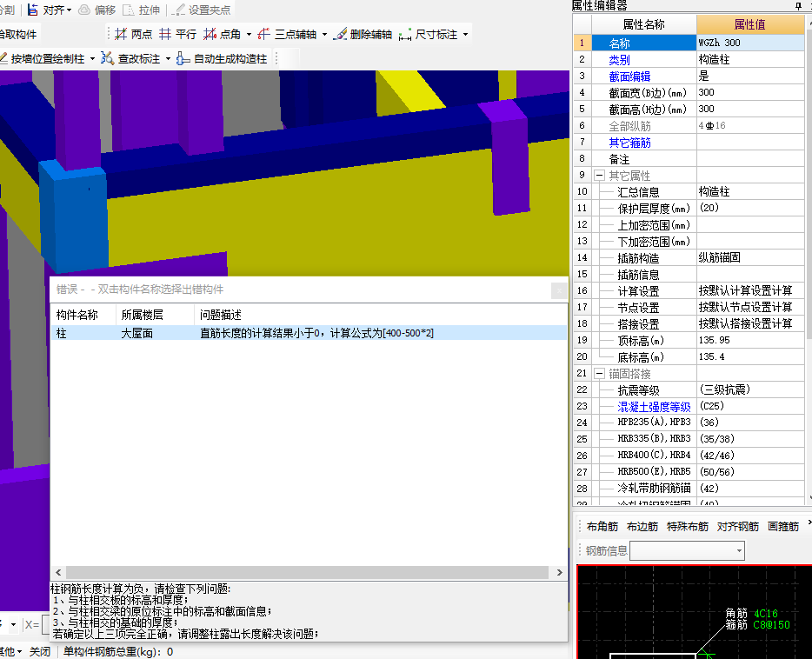The height and width of the screenshot is (659, 812).
Task: Open the 点角 dropdown arrow
Action: tap(249, 34)
